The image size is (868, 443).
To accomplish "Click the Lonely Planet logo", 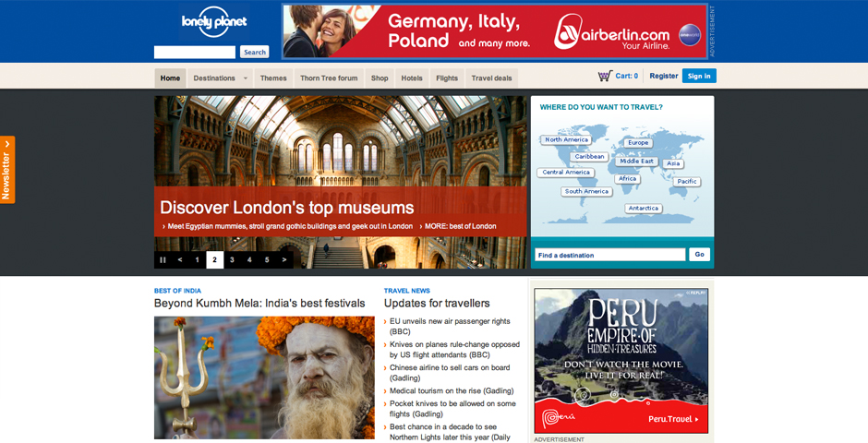I will [213, 22].
